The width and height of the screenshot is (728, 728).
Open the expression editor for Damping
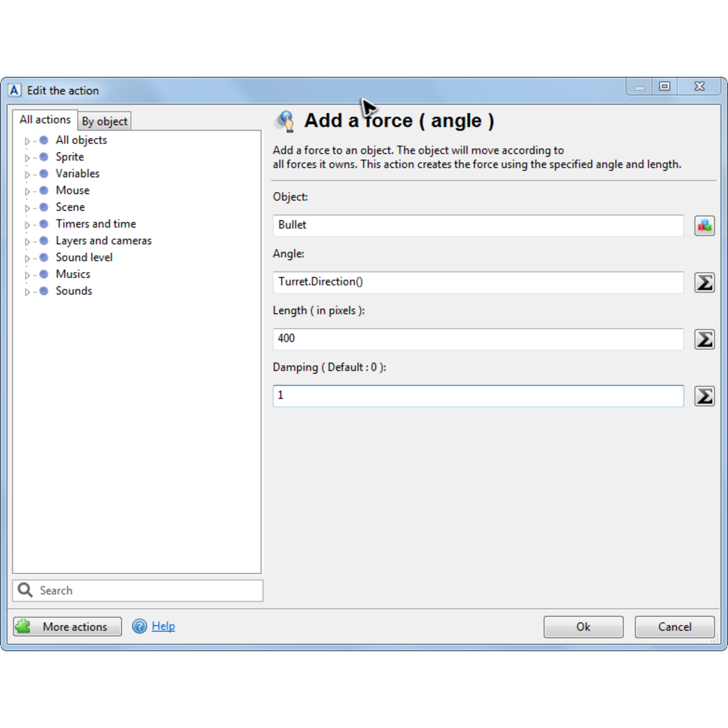coord(704,396)
